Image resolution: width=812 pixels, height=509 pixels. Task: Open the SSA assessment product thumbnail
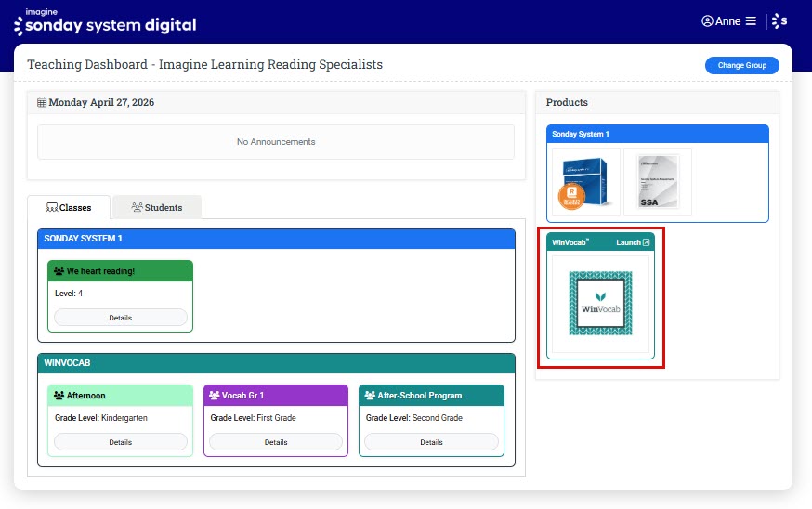point(658,182)
